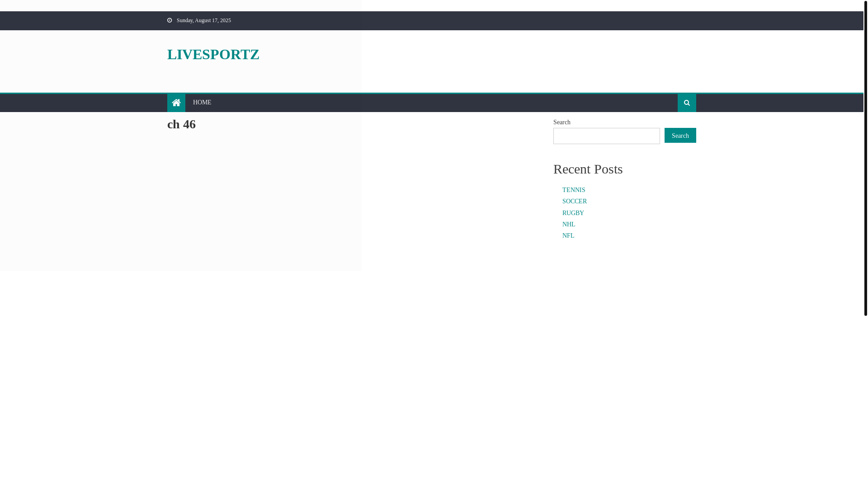Select the 'ch 46' page heading
This screenshot has width=868, height=488.
click(181, 124)
